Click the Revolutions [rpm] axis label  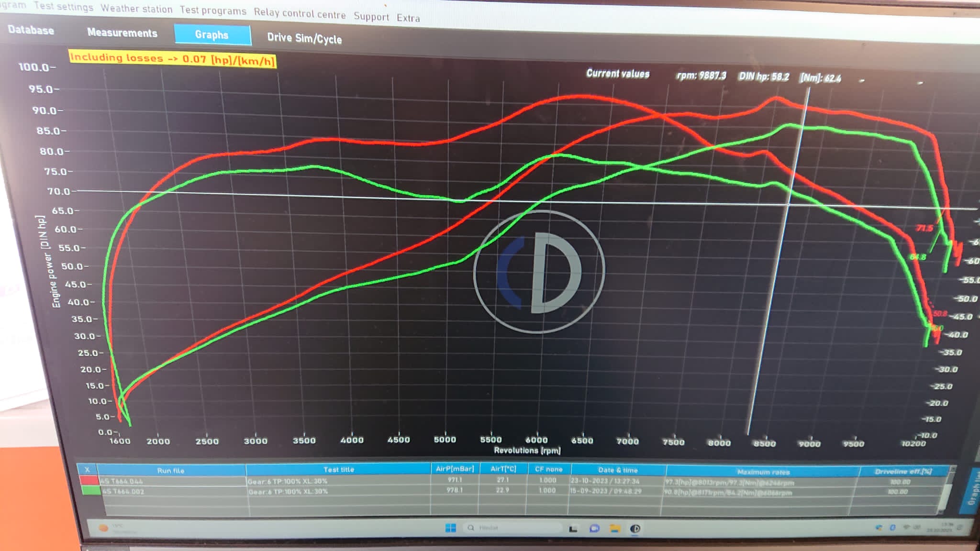tap(527, 451)
